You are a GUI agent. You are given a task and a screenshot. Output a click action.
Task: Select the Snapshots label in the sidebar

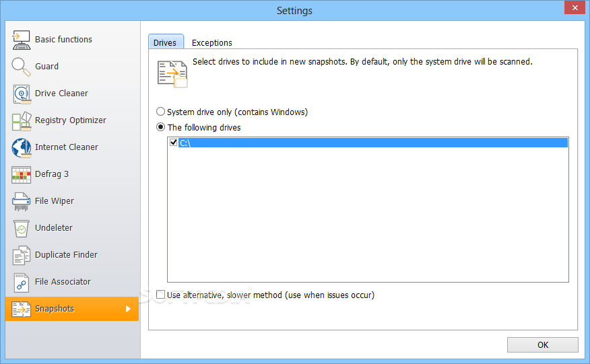point(55,309)
